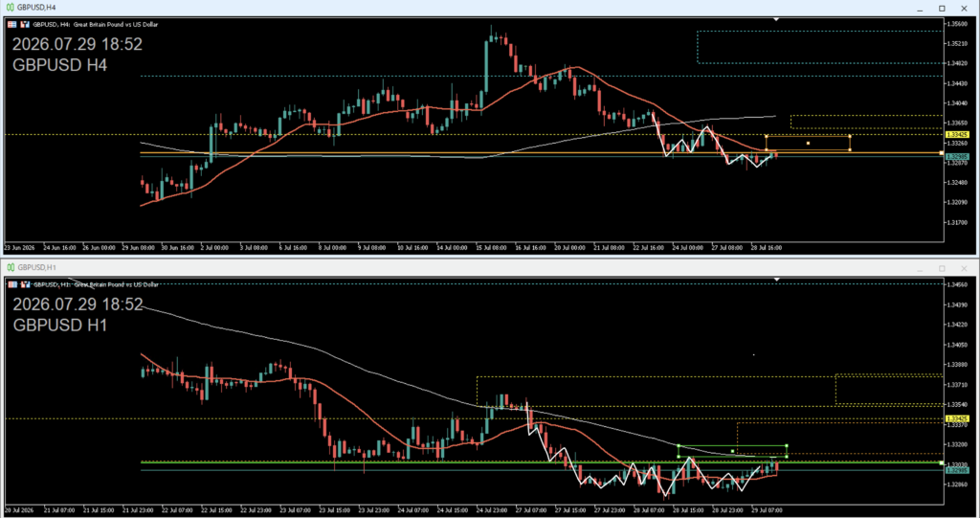Click the GBPUSD,H1 window title icon
Viewport: 980px width, 518px height.
(x=10, y=268)
